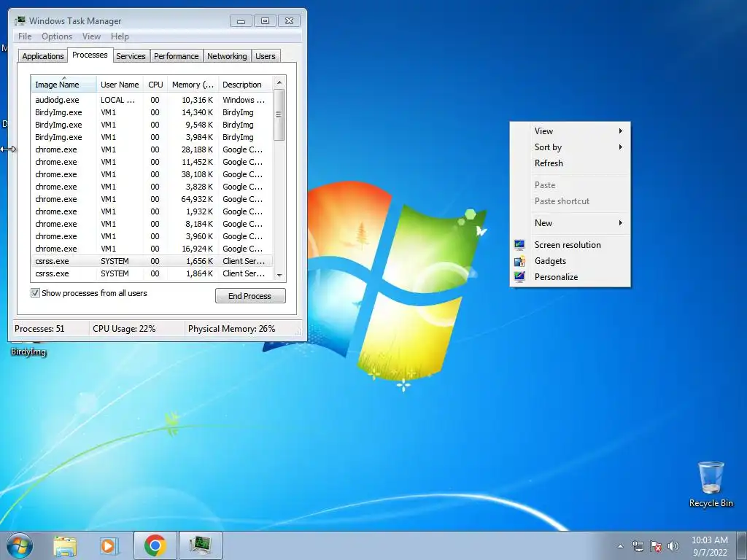The width and height of the screenshot is (747, 560).
Task: Click the Show desktop button at taskbar end
Action: 742,546
